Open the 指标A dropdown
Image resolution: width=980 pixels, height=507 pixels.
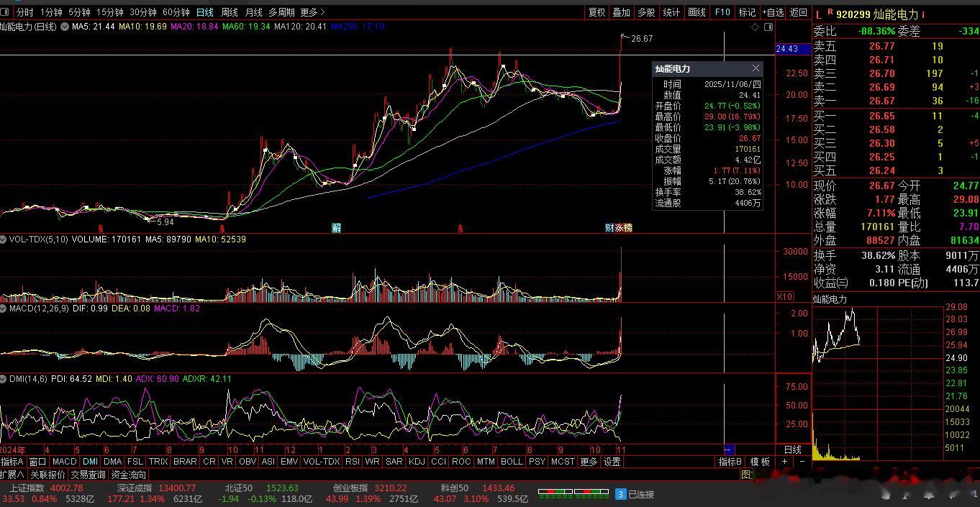click(12, 462)
